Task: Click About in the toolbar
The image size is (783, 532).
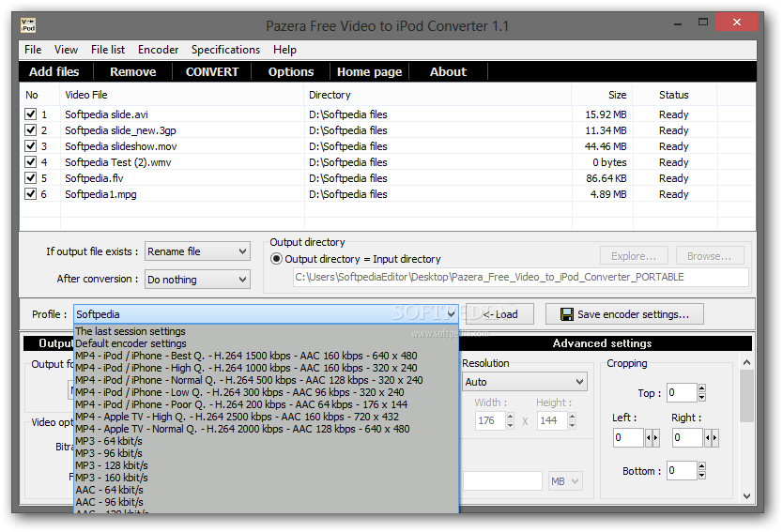Action: click(x=449, y=72)
